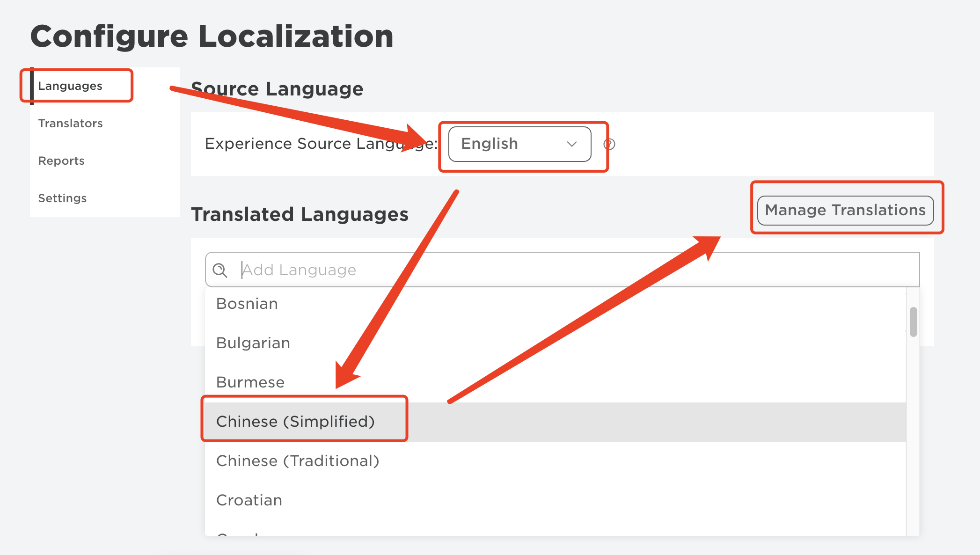Select Chinese (Simplified) language option
The height and width of the screenshot is (555, 980).
pyautogui.click(x=295, y=422)
